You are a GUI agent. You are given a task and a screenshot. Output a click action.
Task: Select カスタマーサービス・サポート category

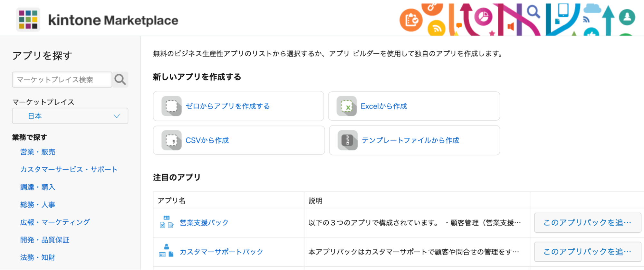coord(69,170)
